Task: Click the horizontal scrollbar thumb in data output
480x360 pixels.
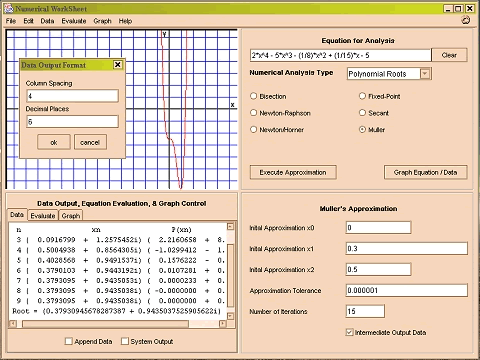Action: click(105, 324)
